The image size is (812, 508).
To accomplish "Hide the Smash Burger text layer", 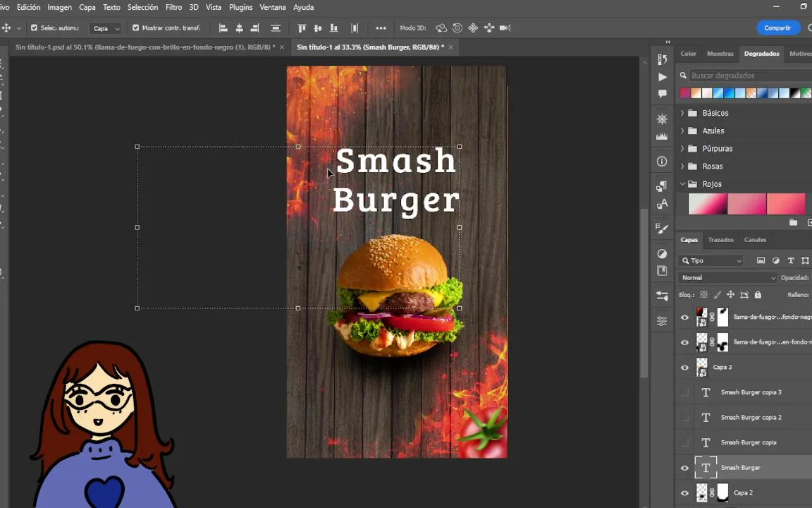I will point(684,468).
